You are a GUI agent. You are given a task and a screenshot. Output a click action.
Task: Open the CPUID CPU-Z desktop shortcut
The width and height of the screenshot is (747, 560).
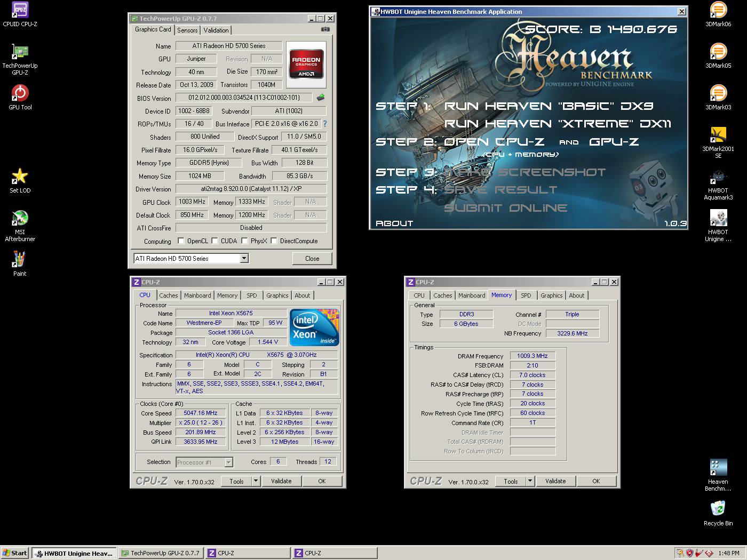pos(20,14)
